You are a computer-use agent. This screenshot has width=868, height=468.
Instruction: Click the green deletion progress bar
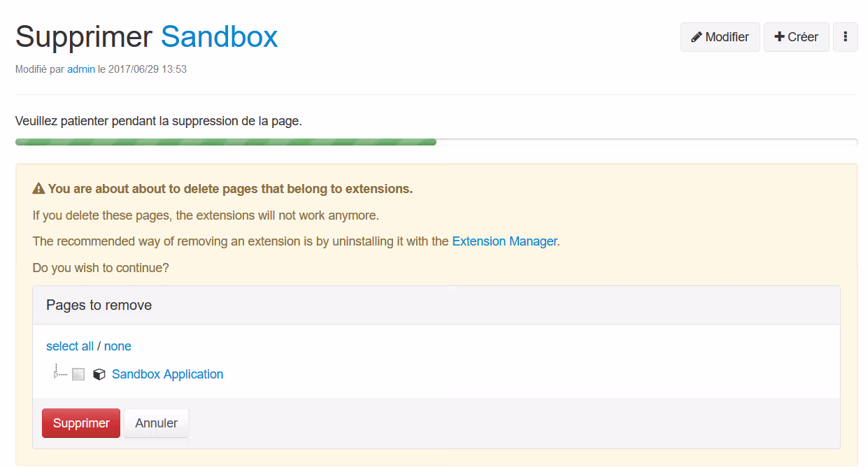coord(225,142)
